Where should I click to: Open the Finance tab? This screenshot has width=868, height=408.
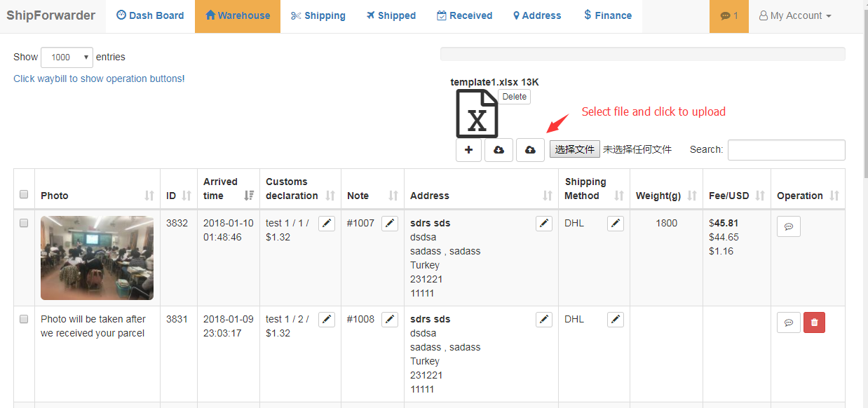(x=607, y=15)
